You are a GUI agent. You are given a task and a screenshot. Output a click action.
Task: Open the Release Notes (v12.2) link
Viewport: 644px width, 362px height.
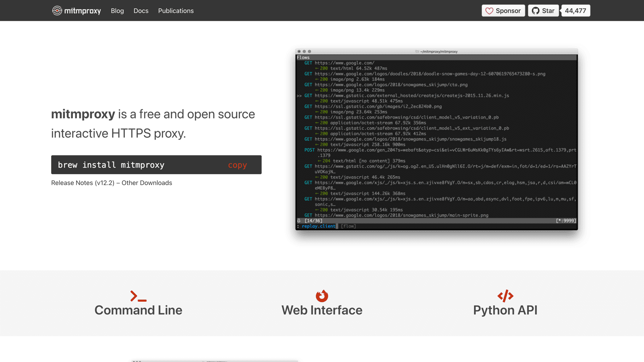tap(83, 183)
